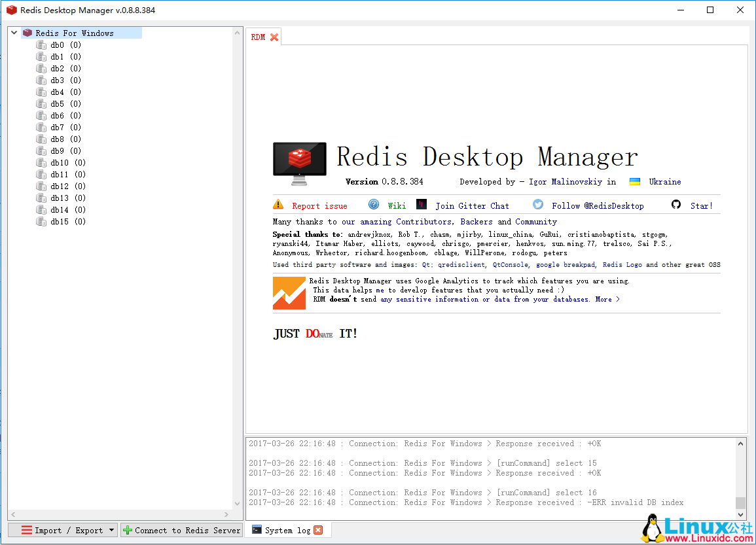Click the More > link in analytics notice
This screenshot has height=545, width=756.
click(x=607, y=299)
